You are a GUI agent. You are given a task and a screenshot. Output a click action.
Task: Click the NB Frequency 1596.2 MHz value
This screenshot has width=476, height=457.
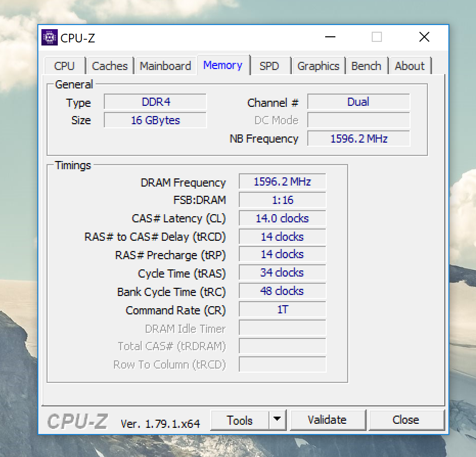[358, 139]
